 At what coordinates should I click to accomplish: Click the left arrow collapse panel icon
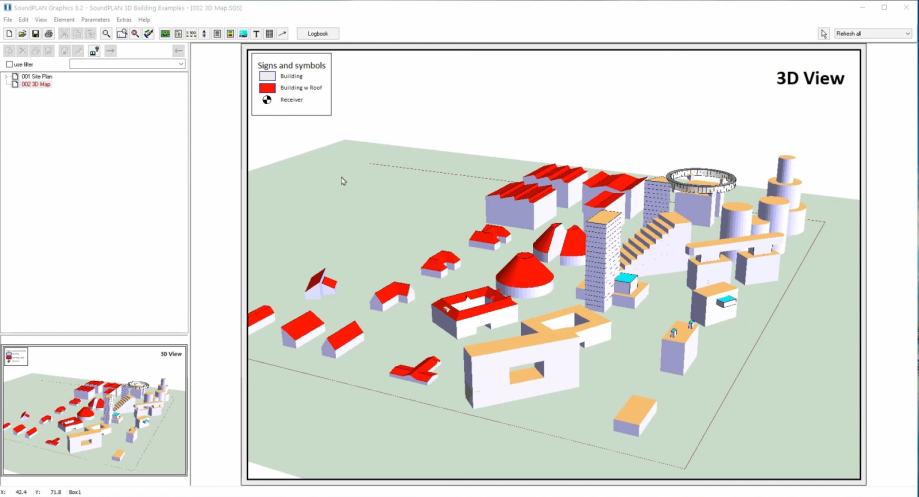tap(179, 52)
